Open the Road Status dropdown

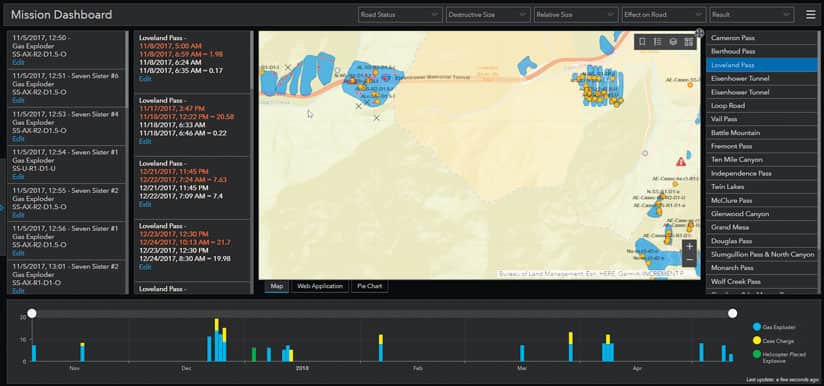coord(400,15)
